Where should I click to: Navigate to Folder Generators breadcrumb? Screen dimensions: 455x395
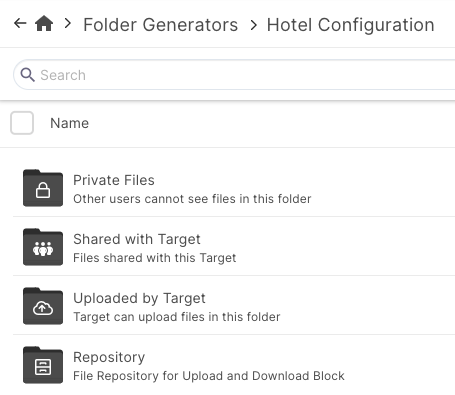(x=160, y=25)
